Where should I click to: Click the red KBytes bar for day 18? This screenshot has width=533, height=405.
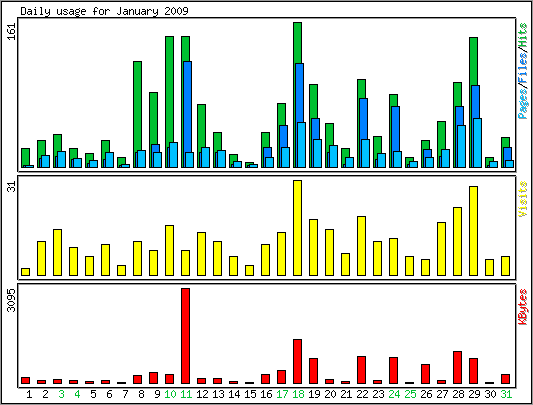(x=297, y=361)
